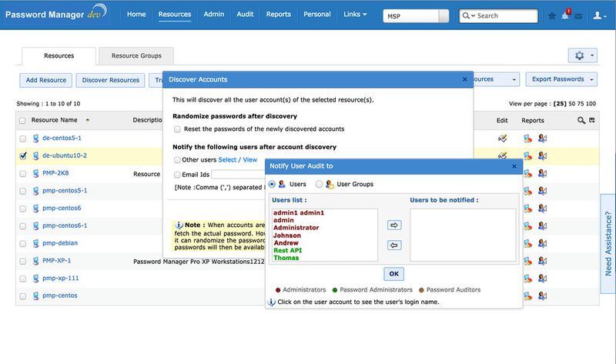Viewport: 616px width, 364px height.
Task: Enable reset passwords of discovered accounts
Action: (x=177, y=129)
